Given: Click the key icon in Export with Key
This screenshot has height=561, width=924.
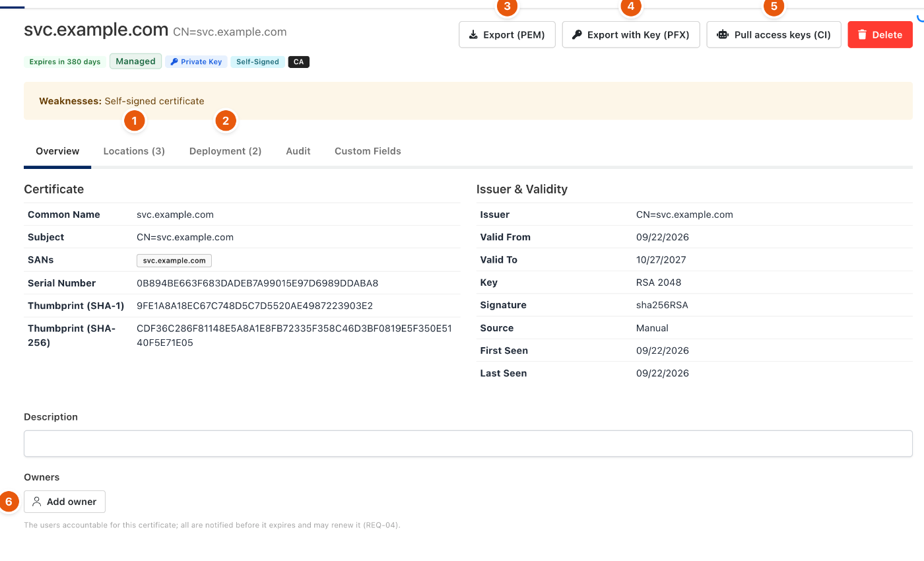Looking at the screenshot, I should (x=577, y=35).
